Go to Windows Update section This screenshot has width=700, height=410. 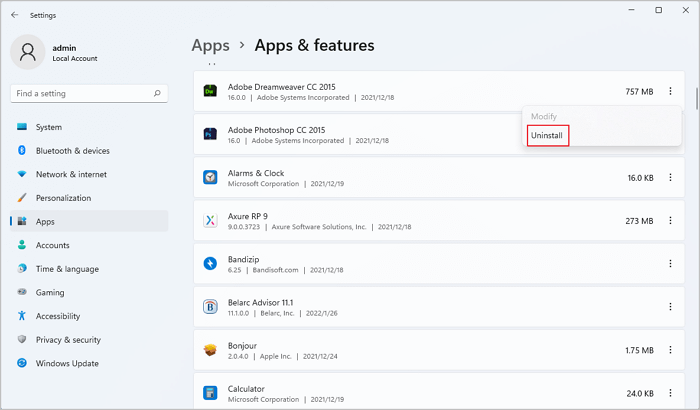pos(68,363)
